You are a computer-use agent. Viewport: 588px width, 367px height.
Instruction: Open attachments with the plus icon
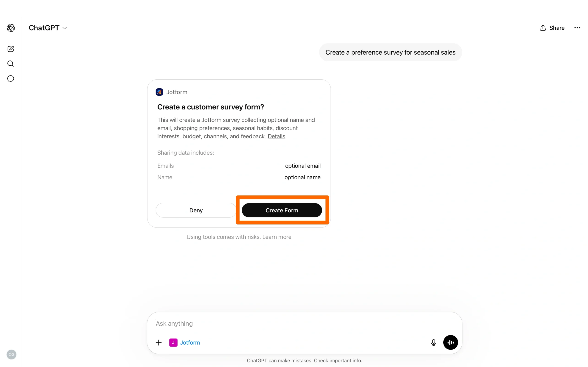tap(159, 342)
